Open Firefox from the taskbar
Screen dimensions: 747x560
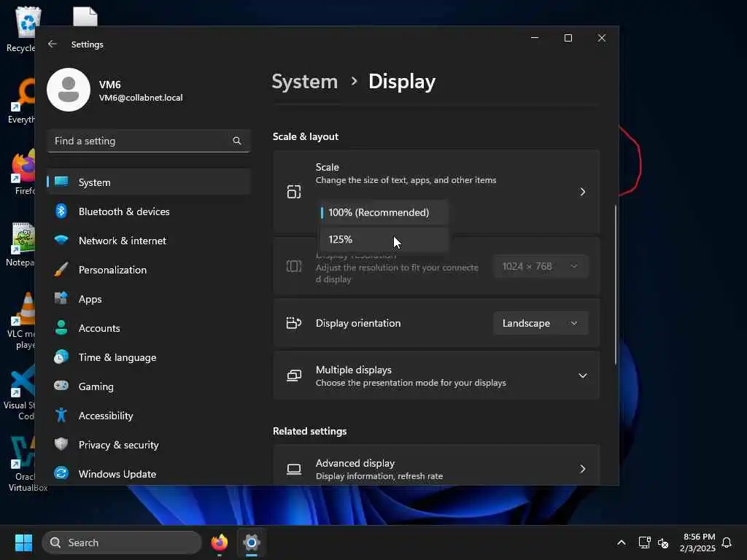[220, 542]
